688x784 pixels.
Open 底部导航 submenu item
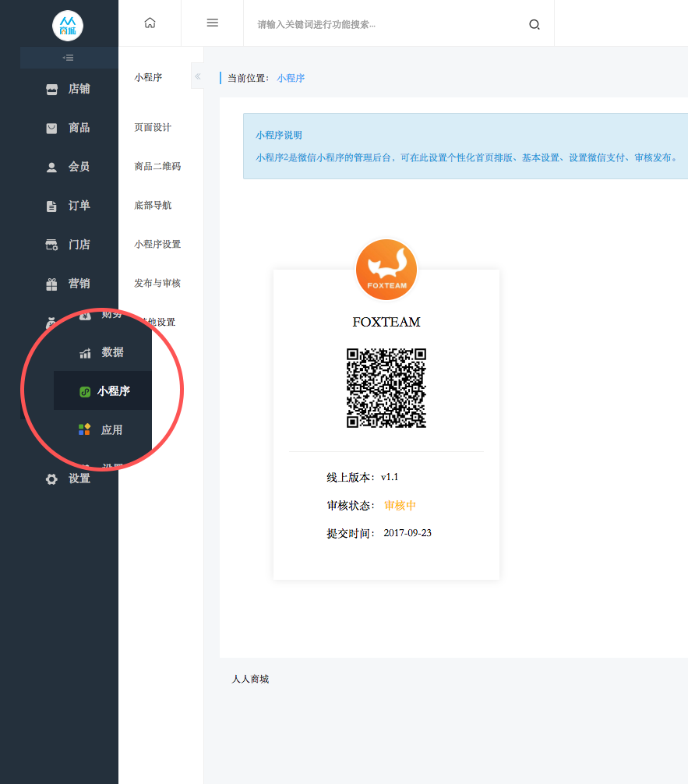pos(153,205)
